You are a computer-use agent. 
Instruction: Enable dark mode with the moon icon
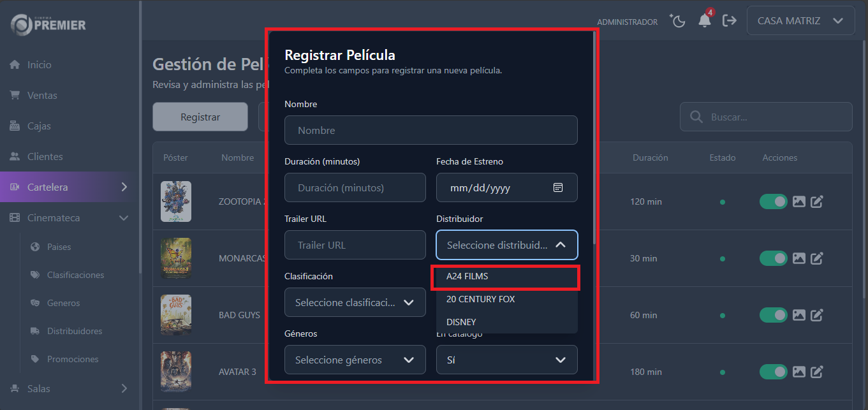[677, 20]
